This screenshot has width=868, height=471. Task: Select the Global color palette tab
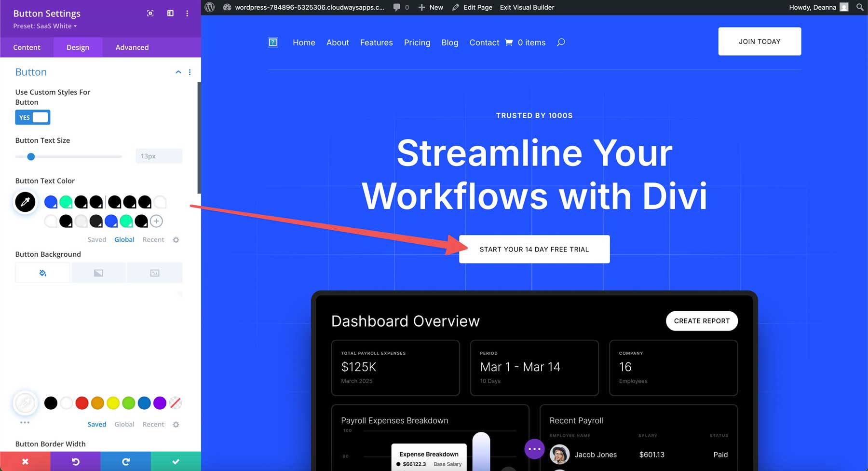click(x=124, y=239)
